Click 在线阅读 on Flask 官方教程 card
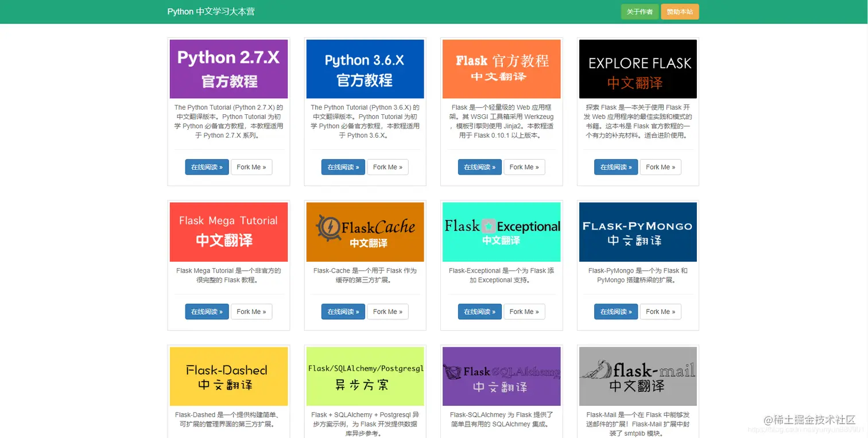The image size is (868, 438). click(x=479, y=167)
